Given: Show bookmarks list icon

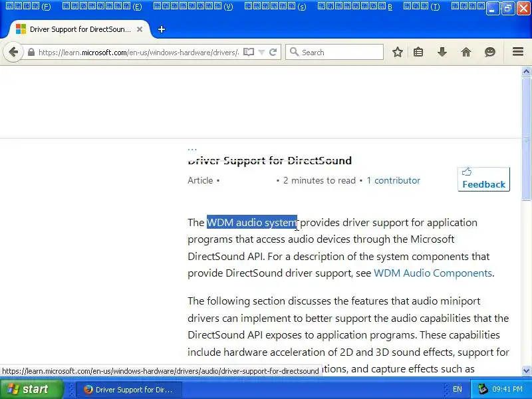Looking at the screenshot, I should click(418, 52).
